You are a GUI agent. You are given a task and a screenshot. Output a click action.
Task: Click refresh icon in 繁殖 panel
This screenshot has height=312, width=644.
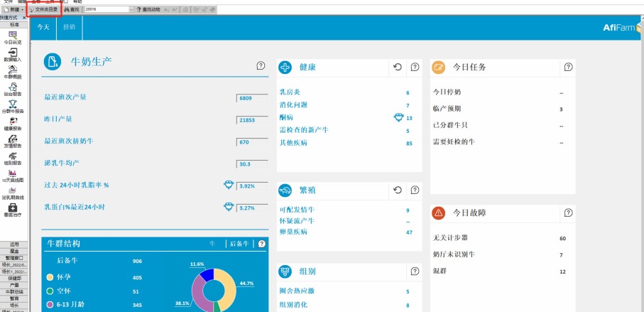point(398,190)
